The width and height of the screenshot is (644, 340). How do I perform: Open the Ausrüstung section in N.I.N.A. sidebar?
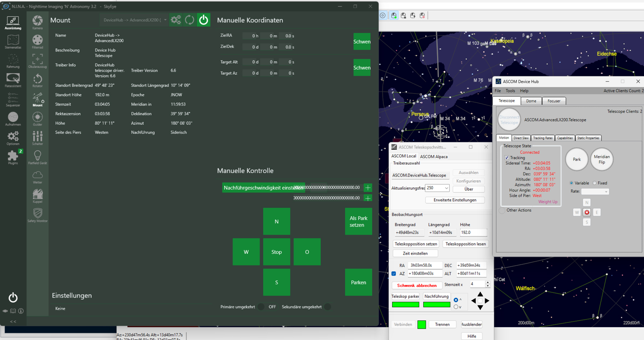pyautogui.click(x=13, y=23)
